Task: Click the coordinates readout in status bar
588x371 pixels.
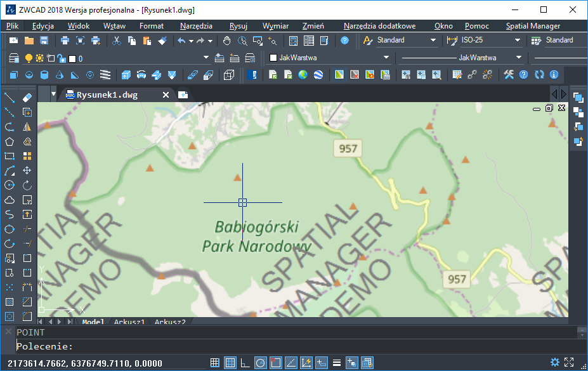Action: coord(85,363)
